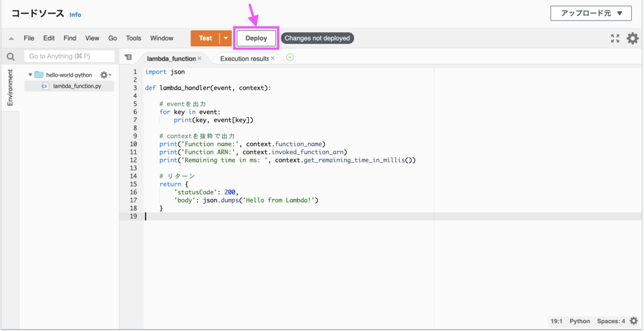Click the 'Remaining time in ms' print line

tap(288, 160)
